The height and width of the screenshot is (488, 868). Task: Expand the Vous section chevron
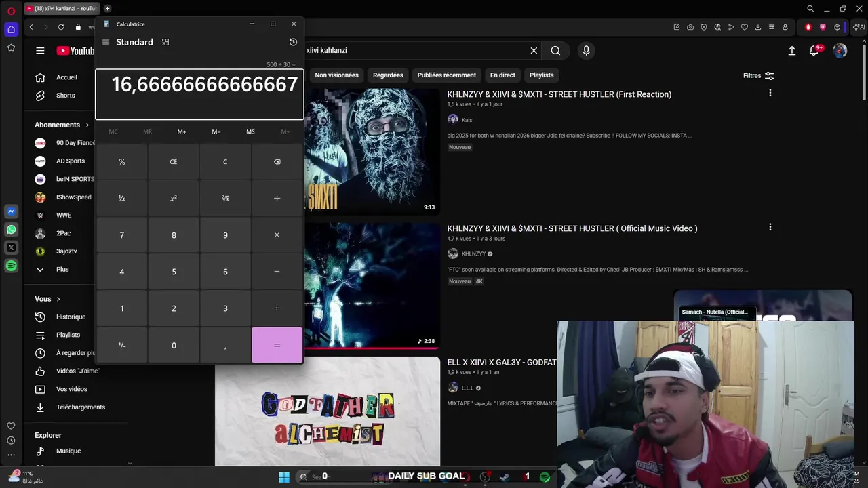pos(58,299)
